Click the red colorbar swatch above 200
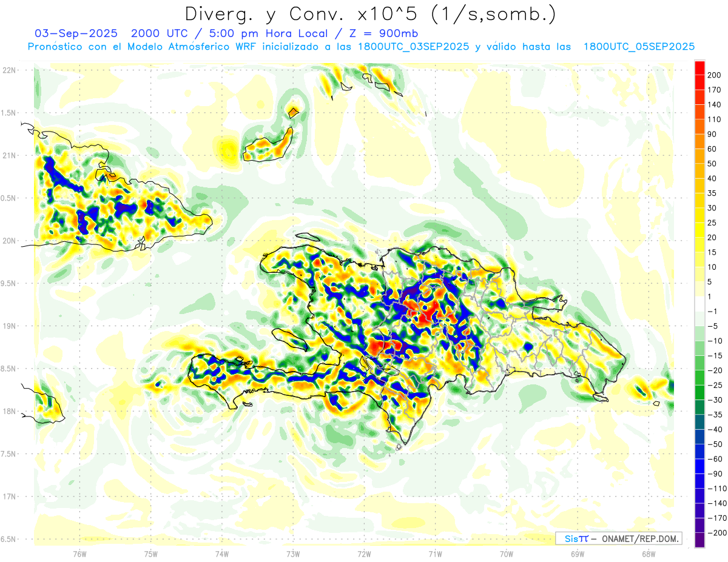 pos(699,68)
